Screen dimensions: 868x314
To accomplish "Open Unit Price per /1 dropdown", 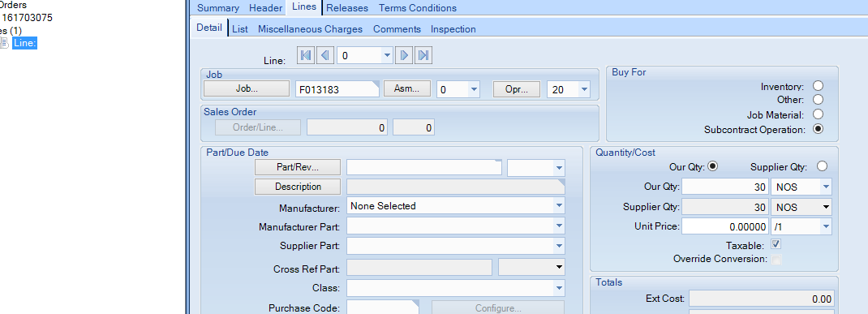I will tap(826, 226).
